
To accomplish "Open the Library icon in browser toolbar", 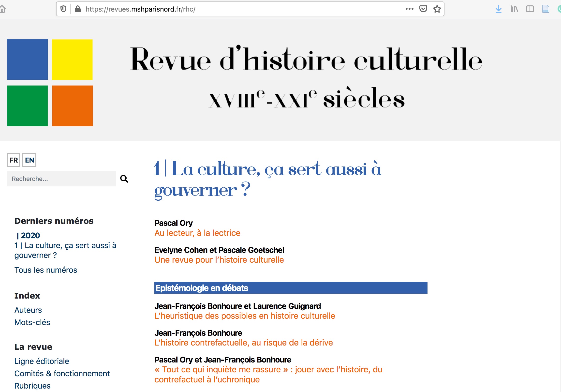I will click(x=514, y=9).
